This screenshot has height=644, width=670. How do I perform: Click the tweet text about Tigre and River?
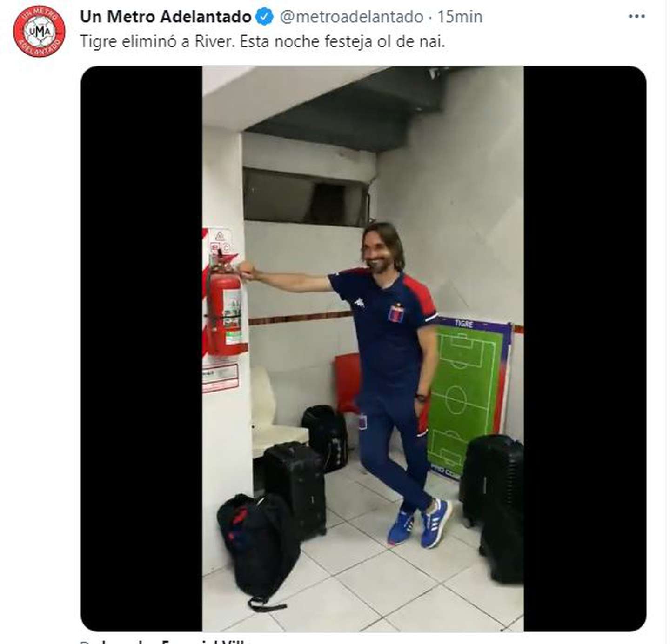pyautogui.click(x=262, y=41)
